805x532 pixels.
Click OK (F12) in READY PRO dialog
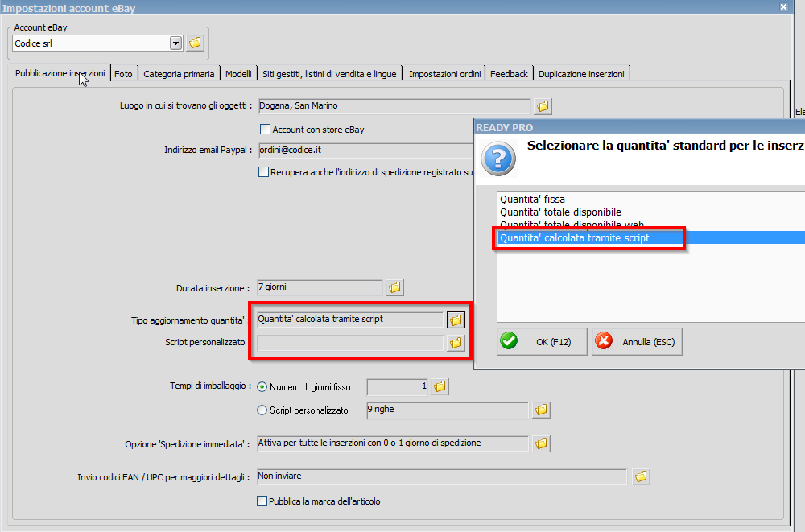click(x=542, y=341)
